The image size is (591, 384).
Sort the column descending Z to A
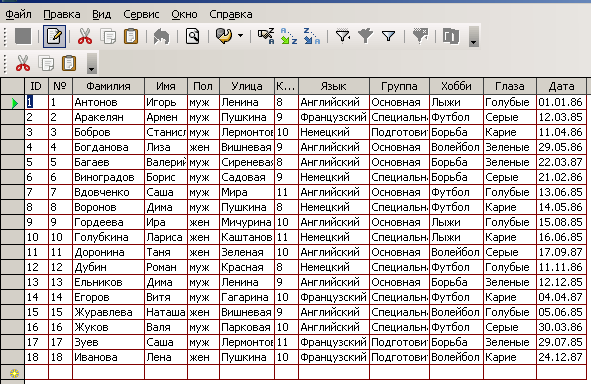click(312, 37)
